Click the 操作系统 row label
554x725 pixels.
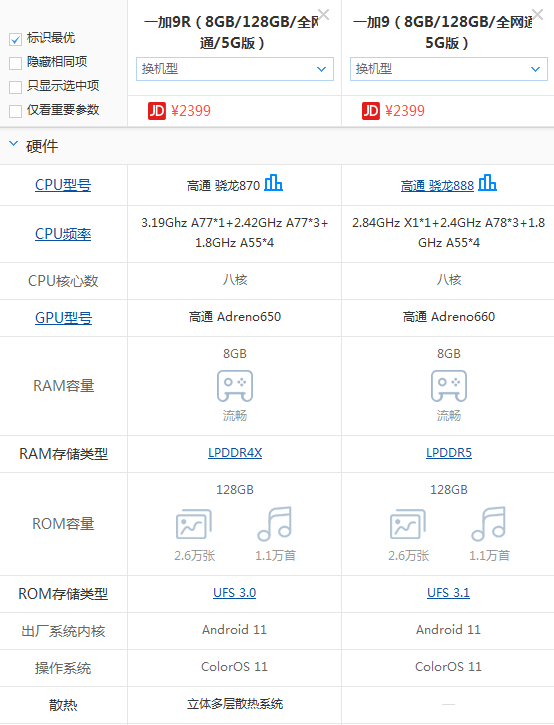(x=63, y=668)
